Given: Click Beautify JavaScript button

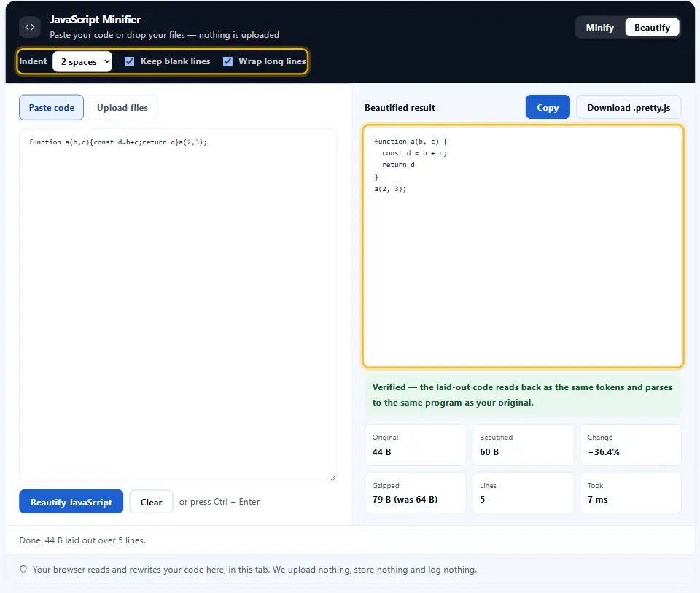Looking at the screenshot, I should (71, 501).
